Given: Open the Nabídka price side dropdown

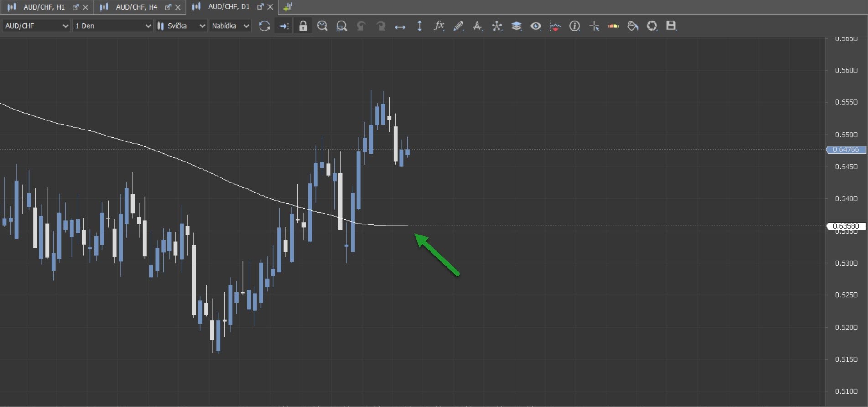Looking at the screenshot, I should click(x=230, y=26).
